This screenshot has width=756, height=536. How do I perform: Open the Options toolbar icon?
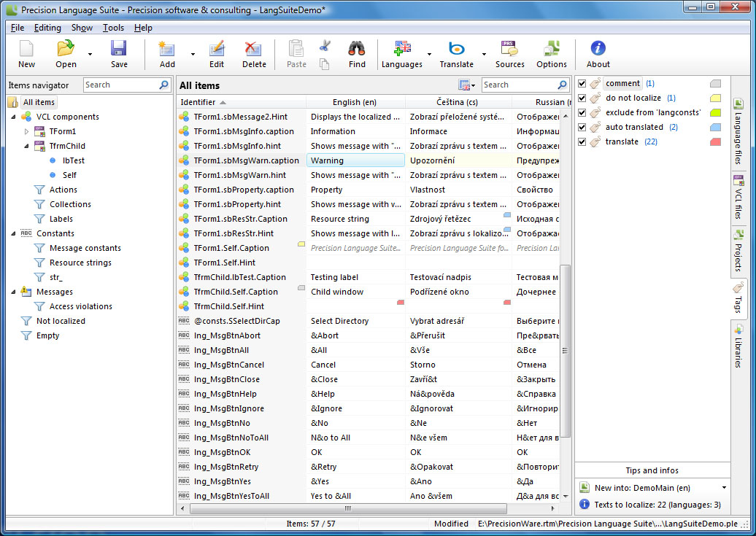pos(552,49)
